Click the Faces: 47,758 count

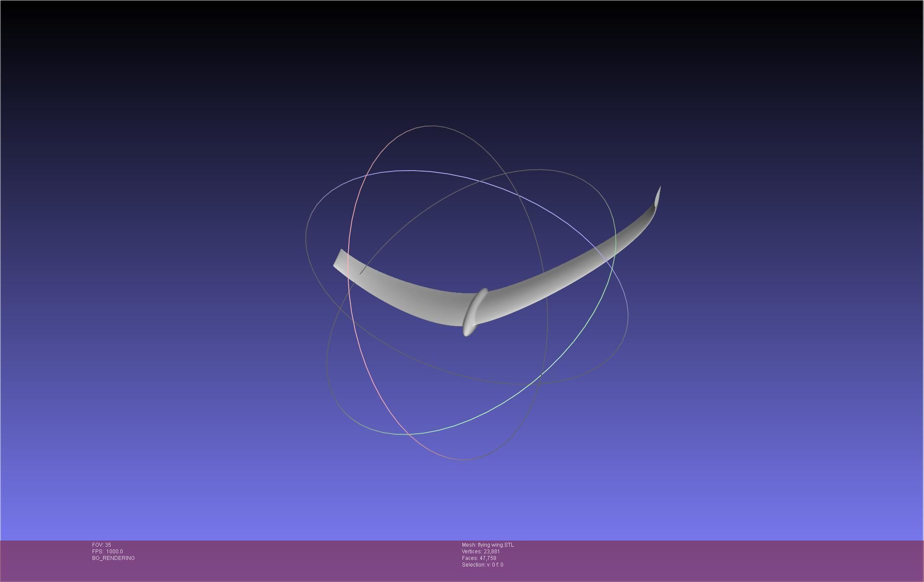click(x=479, y=558)
